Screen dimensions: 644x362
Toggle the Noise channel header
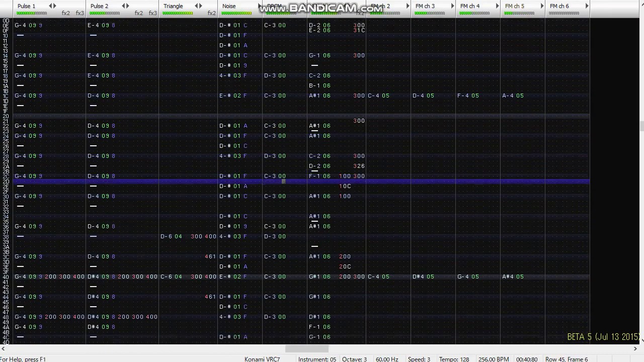[229, 6]
